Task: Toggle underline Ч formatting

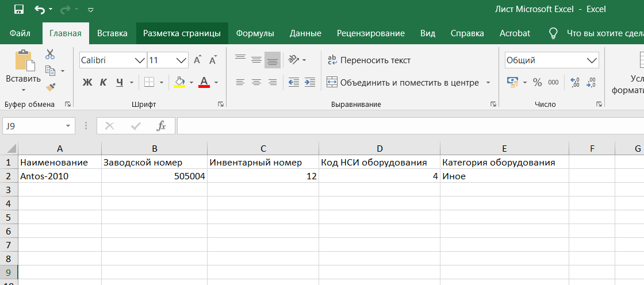Action: [x=120, y=83]
